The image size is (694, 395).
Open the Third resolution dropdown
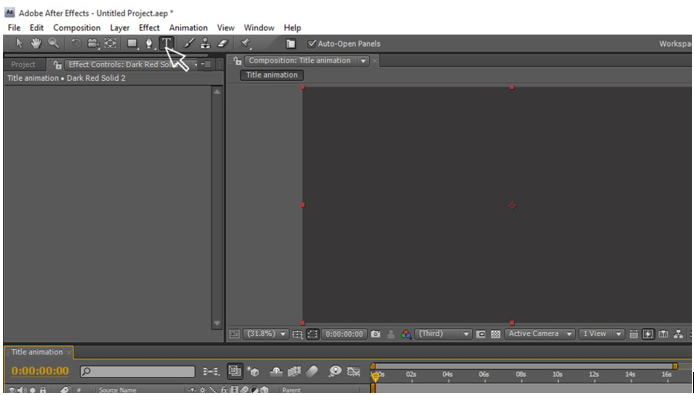coord(443,334)
